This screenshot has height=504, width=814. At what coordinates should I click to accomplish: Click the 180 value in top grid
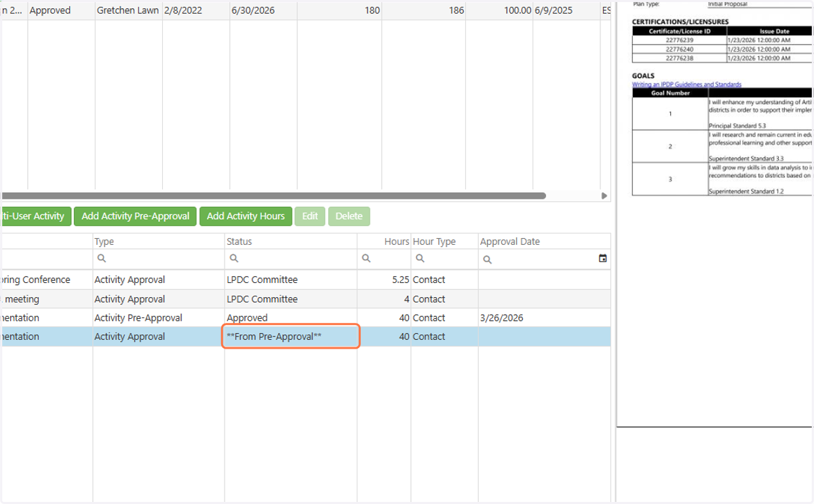click(339, 10)
